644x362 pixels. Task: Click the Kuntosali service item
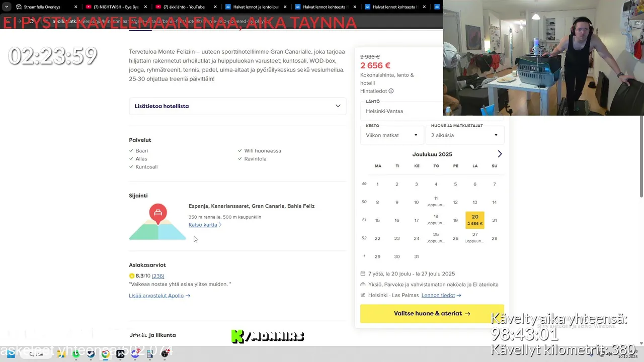[146, 167]
